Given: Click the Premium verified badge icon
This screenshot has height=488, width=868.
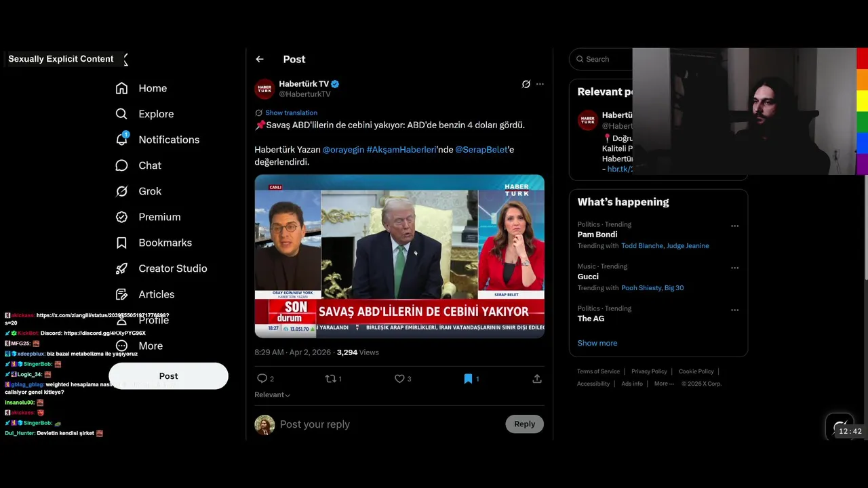Looking at the screenshot, I should [121, 217].
